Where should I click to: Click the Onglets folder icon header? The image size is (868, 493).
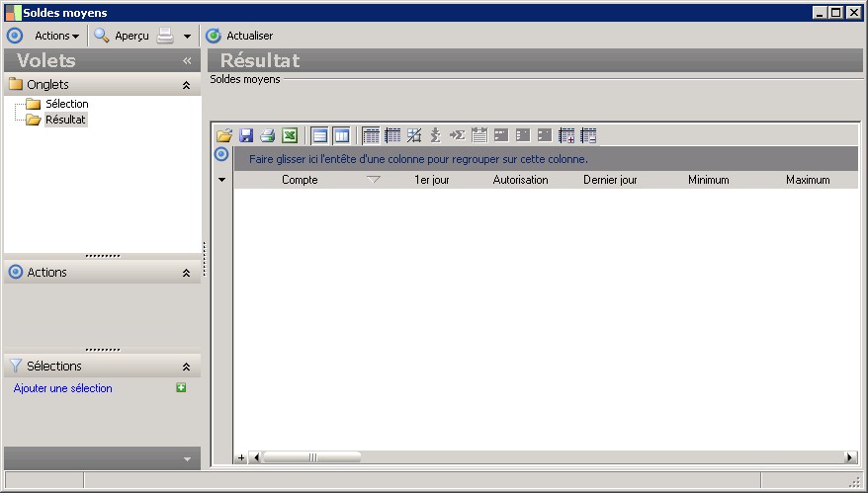16,85
